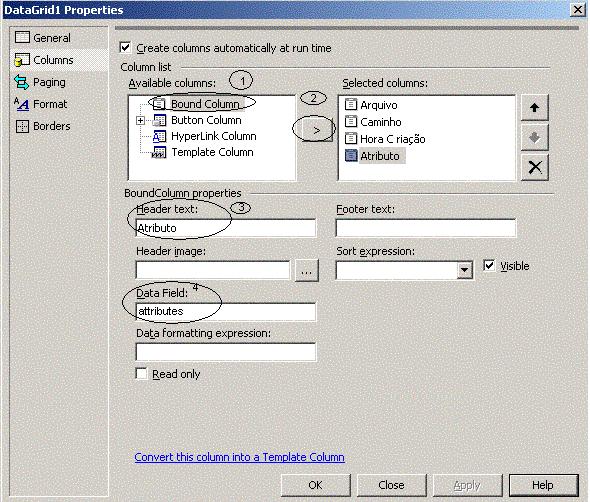The image size is (590, 502).
Task: Click the move column down arrow button
Action: 534,137
